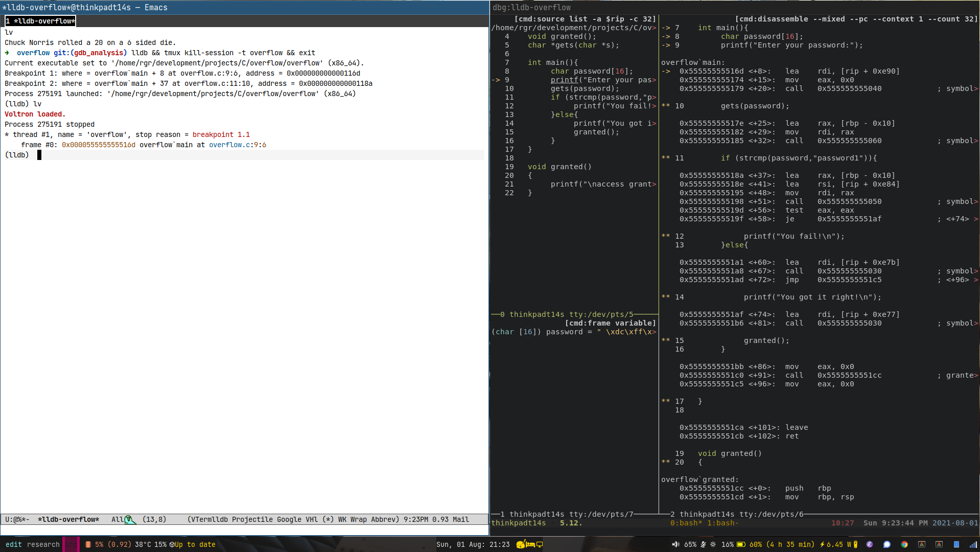Select the *lldb-overflow* Emacs tab
The width and height of the screenshot is (980, 552).
click(40, 21)
